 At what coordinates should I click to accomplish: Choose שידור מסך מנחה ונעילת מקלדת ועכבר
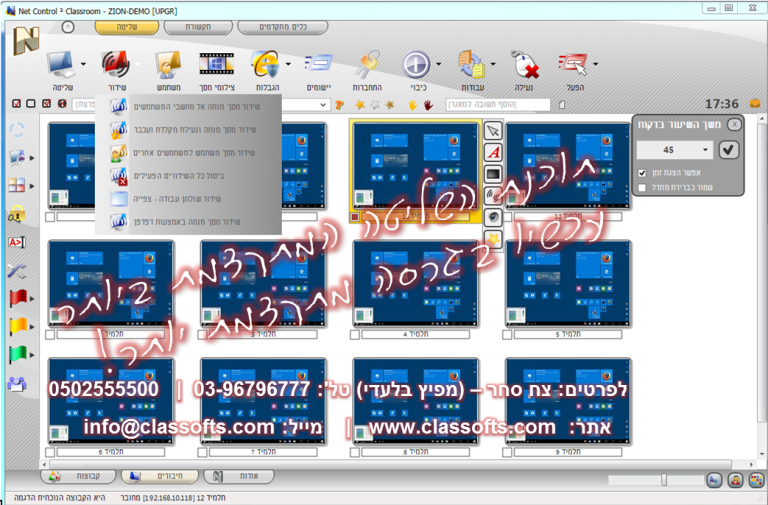point(189,130)
